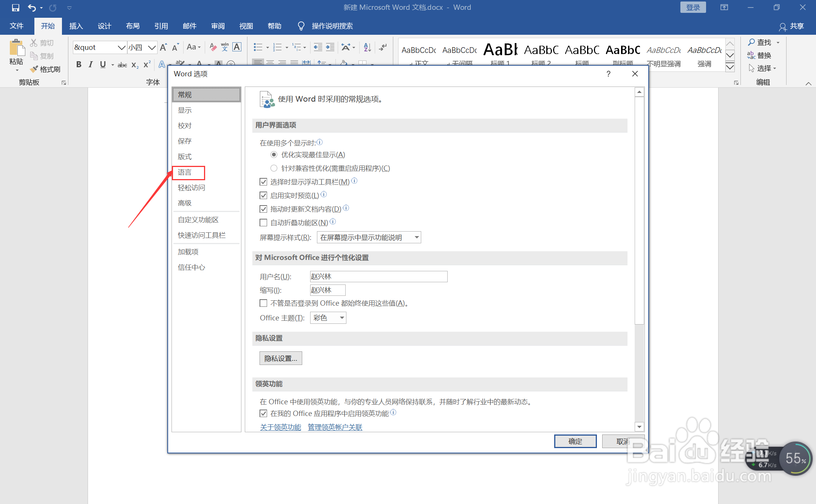The height and width of the screenshot is (504, 816).
Task: Apply subscript formatting
Action: [135, 65]
